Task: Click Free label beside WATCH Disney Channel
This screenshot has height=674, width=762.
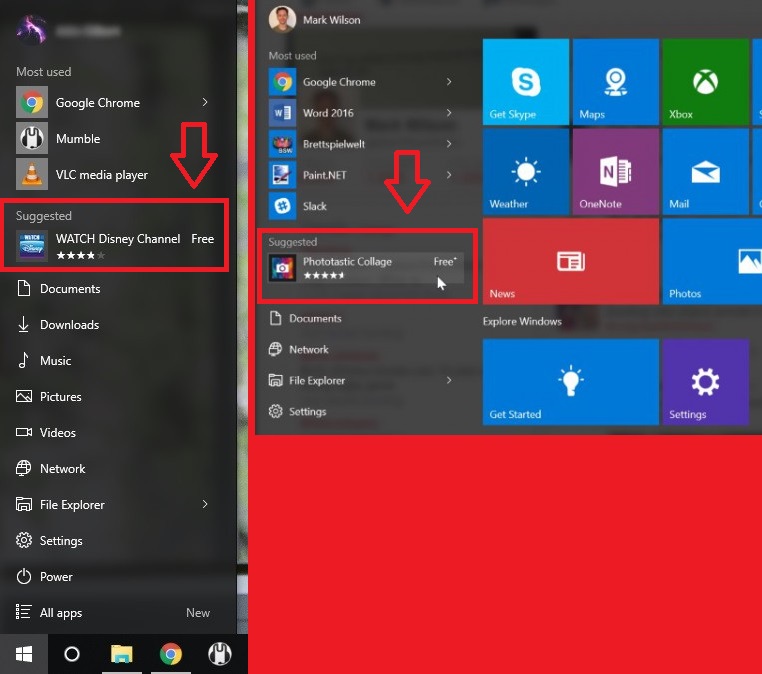Action: pos(203,239)
